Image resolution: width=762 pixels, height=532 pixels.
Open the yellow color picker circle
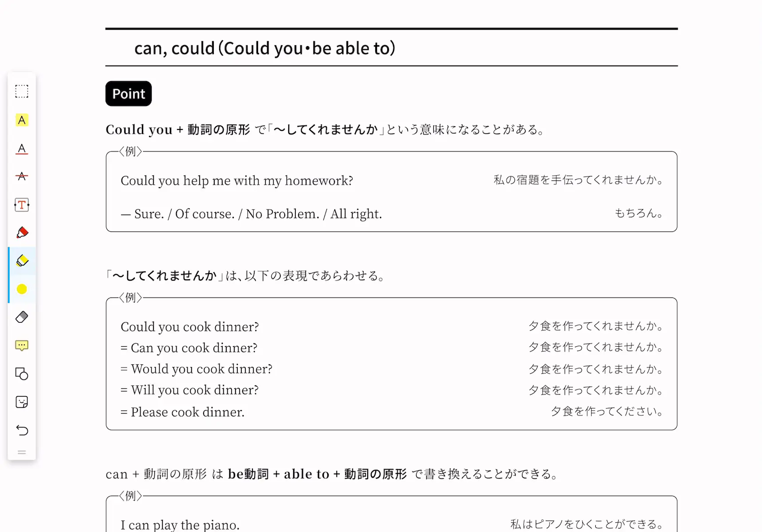tap(22, 289)
